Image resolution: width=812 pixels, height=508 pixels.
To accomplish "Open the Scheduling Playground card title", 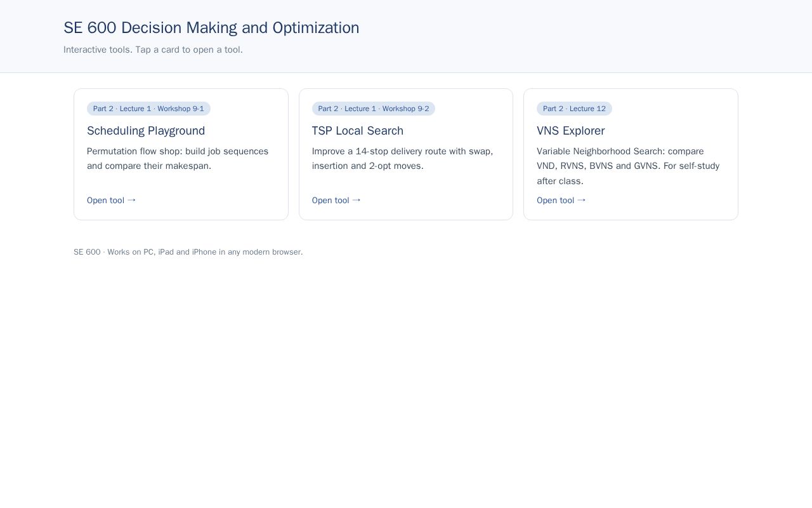I will point(146,131).
